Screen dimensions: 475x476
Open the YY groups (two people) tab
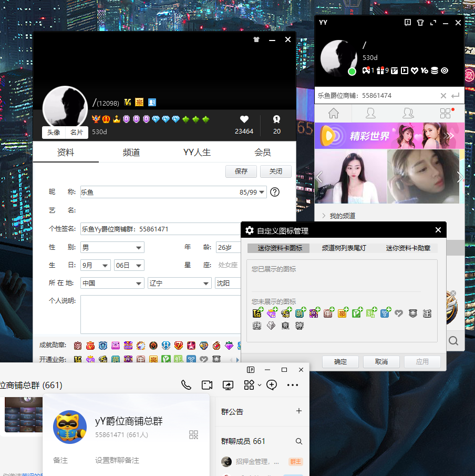pyautogui.click(x=408, y=113)
